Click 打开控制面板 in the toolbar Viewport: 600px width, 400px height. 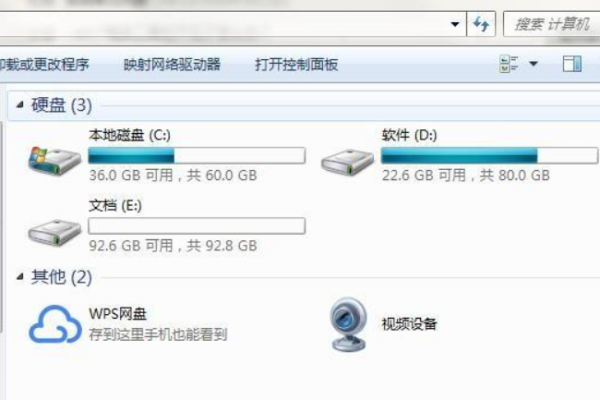pyautogui.click(x=297, y=64)
